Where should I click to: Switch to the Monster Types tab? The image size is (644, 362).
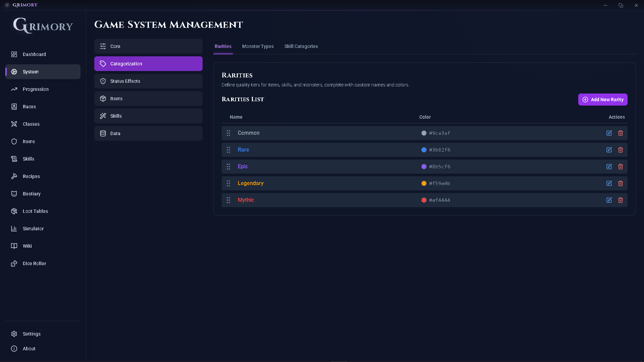coord(258,46)
